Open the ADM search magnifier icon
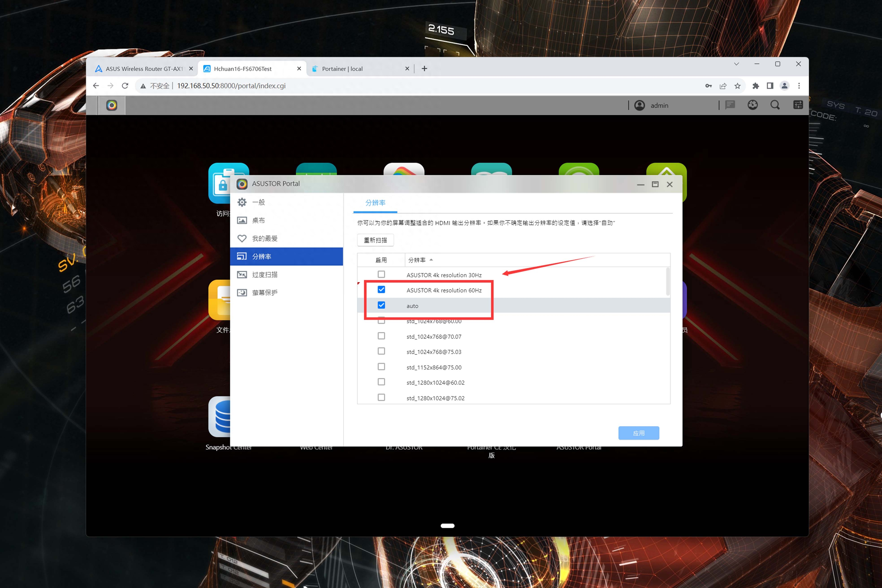This screenshot has height=588, width=882. [x=775, y=105]
